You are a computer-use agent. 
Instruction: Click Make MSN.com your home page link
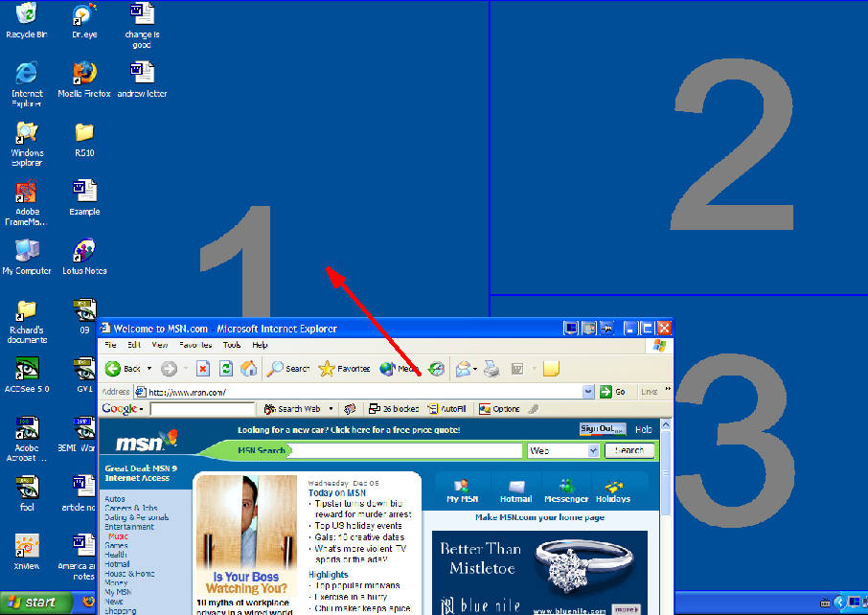tap(539, 517)
